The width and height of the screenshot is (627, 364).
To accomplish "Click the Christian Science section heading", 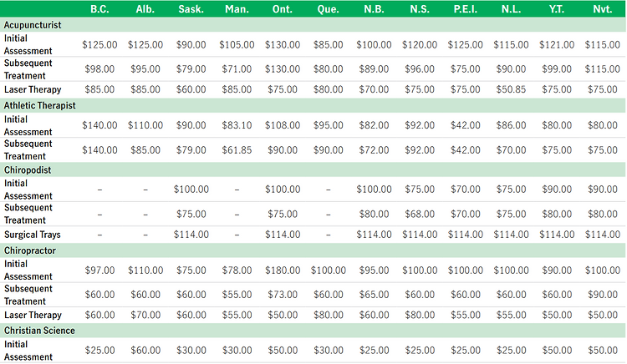I will [x=39, y=331].
